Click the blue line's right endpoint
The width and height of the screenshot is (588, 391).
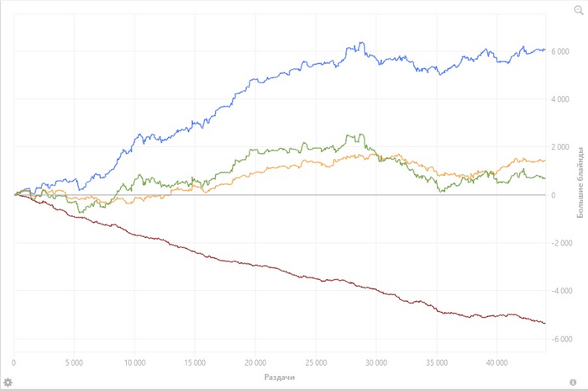tap(545, 49)
